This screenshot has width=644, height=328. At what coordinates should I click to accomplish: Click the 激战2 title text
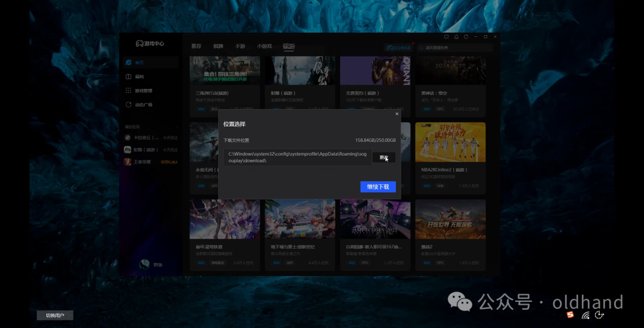click(x=427, y=247)
